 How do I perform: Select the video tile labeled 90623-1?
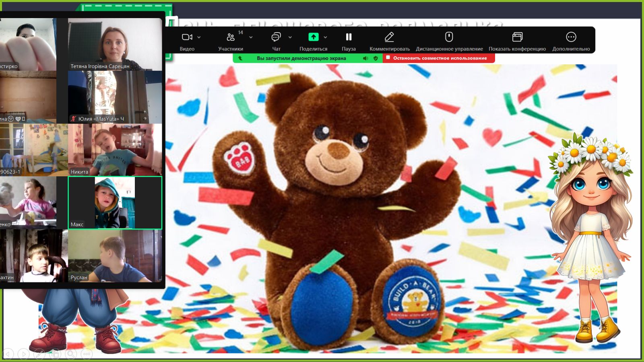tap(34, 150)
